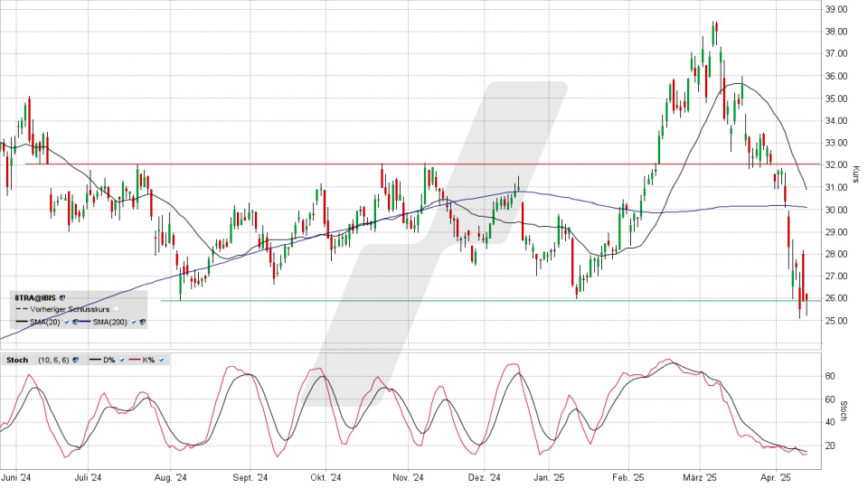Uncheck the SMA(200) visibility checkbox
Viewport: 868px width, 488px height.
pyautogui.click(x=134, y=322)
